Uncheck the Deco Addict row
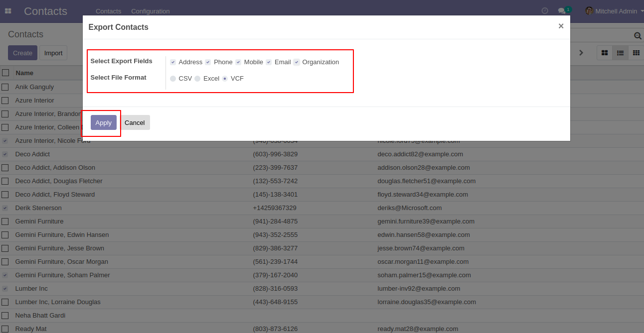This screenshot has height=333, width=644. (5, 154)
